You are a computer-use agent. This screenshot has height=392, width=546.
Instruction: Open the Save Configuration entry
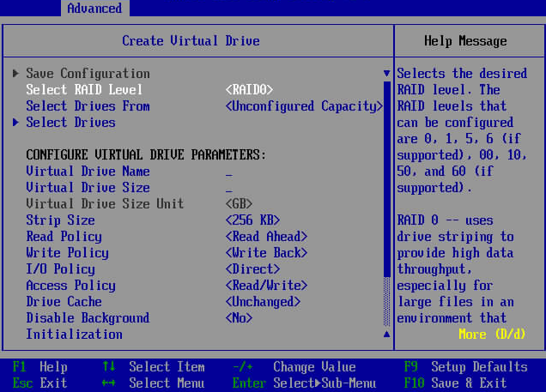[x=88, y=74]
